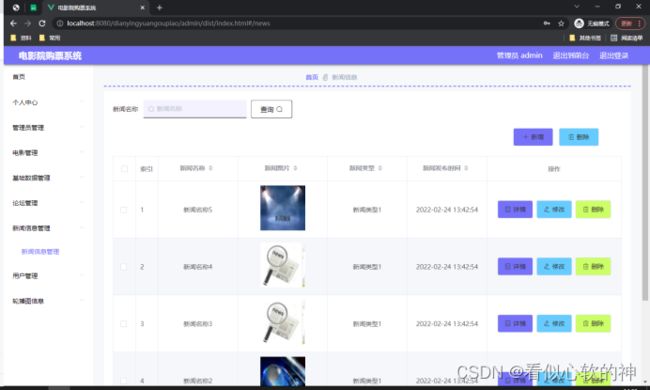This screenshot has width=650, height=390.
Task: Check the checkbox for row 4 新闻名称2
Action: pyautogui.click(x=124, y=380)
